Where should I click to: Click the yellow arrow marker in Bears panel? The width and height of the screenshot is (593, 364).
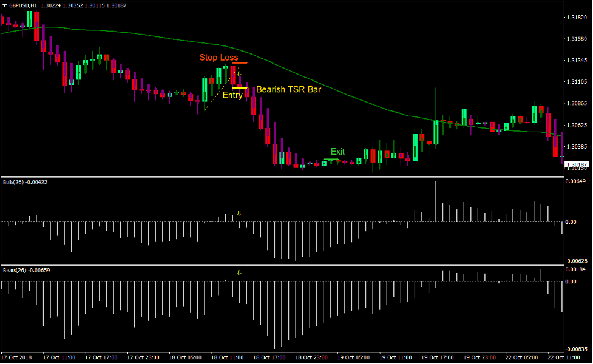click(239, 273)
